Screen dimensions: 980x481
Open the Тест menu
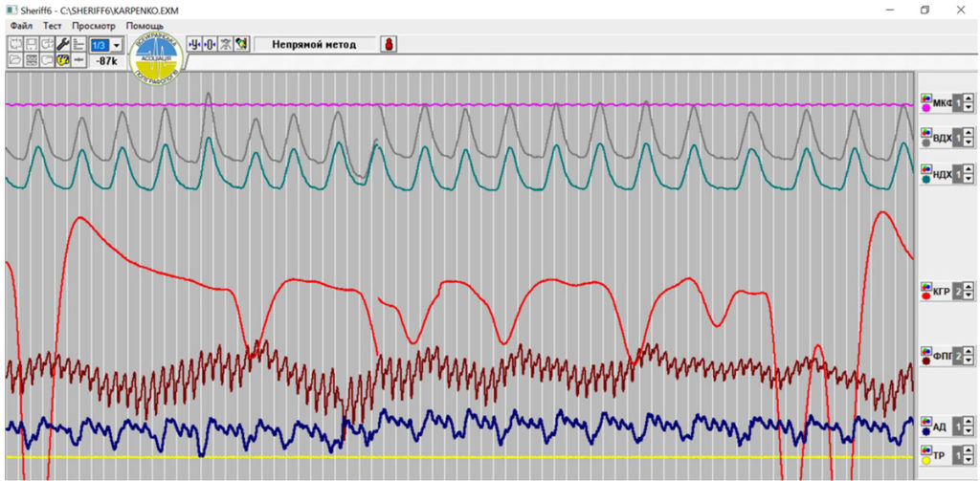[x=53, y=26]
